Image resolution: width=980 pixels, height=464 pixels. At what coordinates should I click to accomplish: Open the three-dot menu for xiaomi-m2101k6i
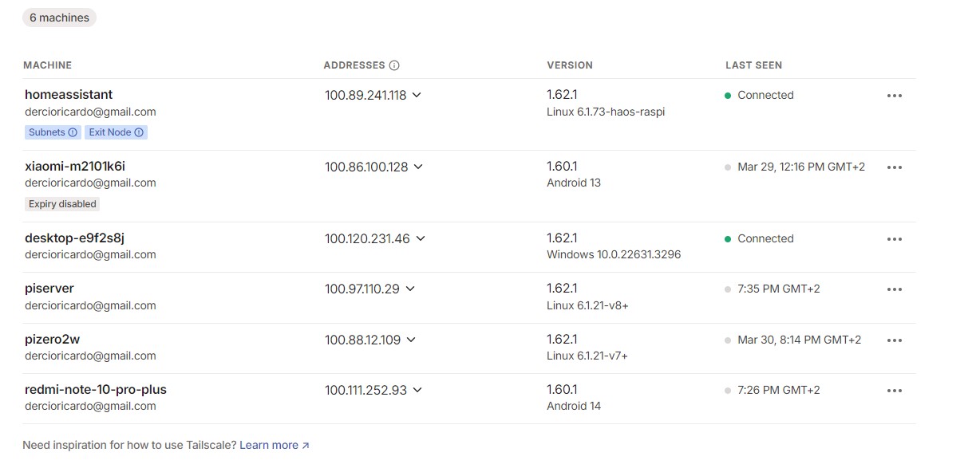(894, 167)
